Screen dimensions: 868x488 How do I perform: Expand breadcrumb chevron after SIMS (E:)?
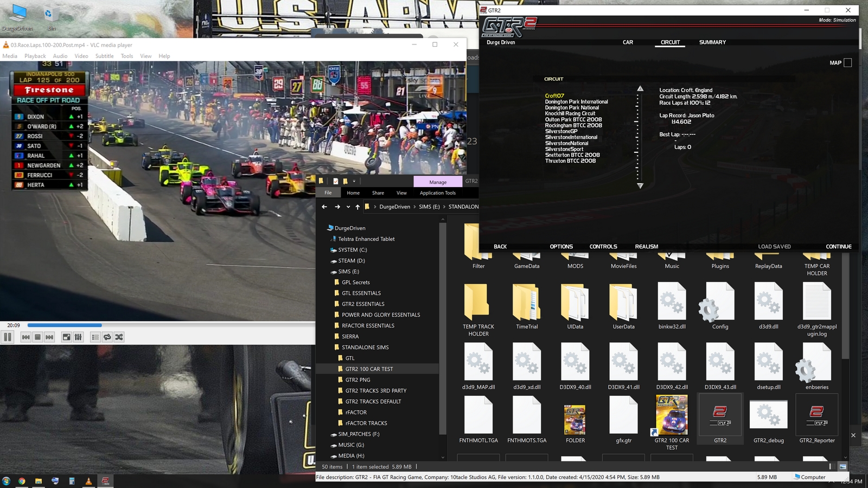point(445,207)
